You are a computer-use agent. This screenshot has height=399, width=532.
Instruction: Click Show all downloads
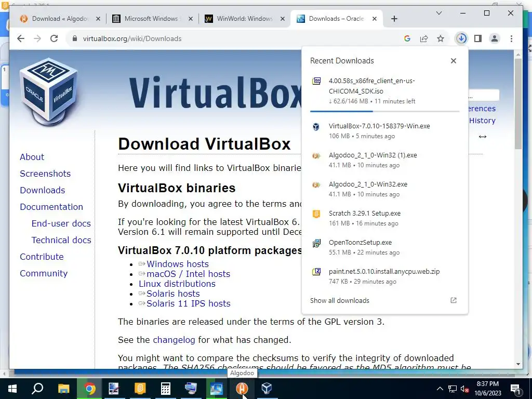pyautogui.click(x=340, y=301)
